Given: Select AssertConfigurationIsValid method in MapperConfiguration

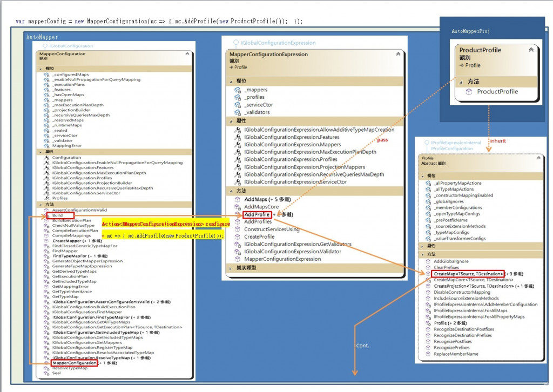Looking at the screenshot, I should click(x=79, y=210).
